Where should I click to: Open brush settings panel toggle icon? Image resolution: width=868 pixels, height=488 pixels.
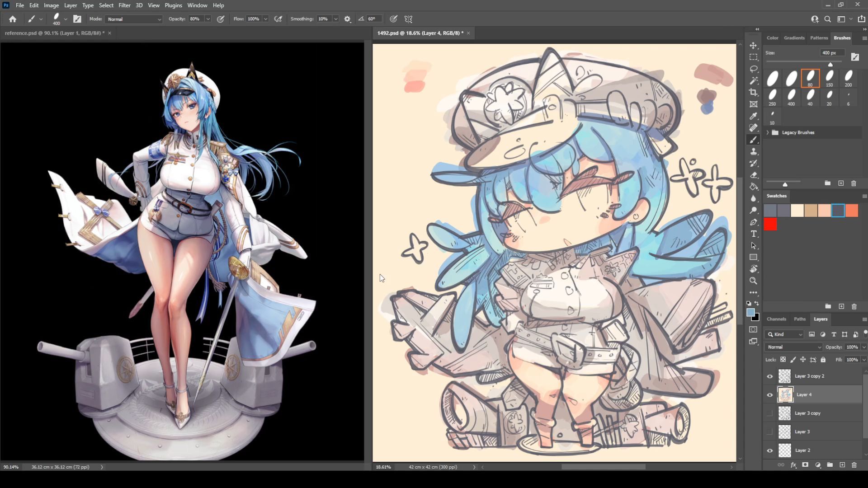pos(77,19)
